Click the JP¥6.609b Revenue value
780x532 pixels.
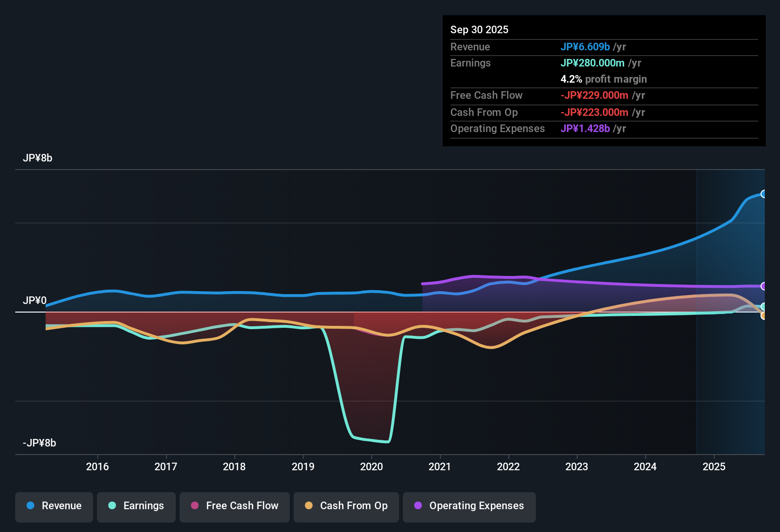(585, 47)
